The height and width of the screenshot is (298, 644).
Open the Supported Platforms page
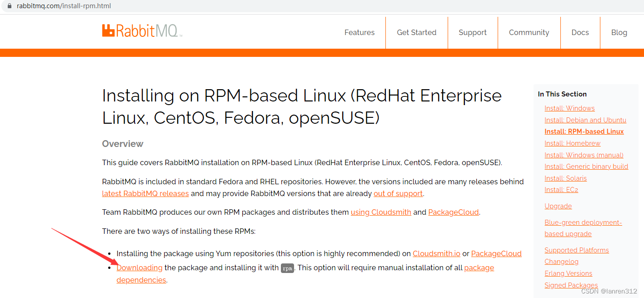576,250
